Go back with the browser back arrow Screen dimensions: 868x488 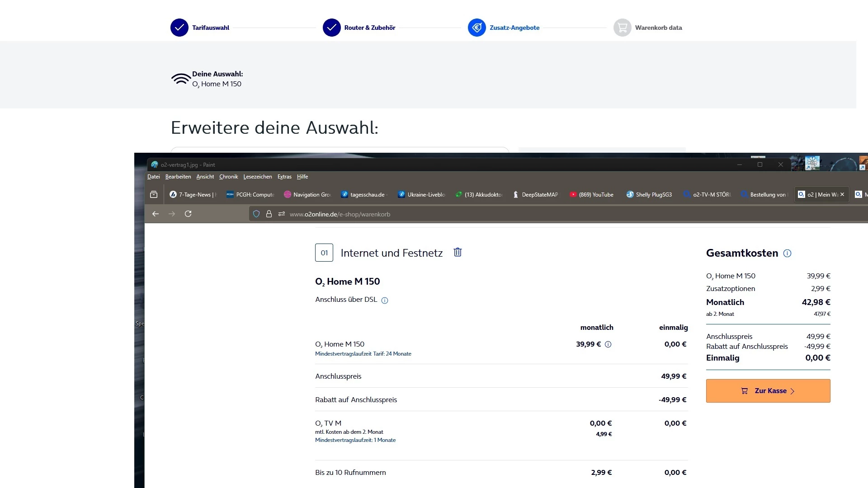pos(156,214)
